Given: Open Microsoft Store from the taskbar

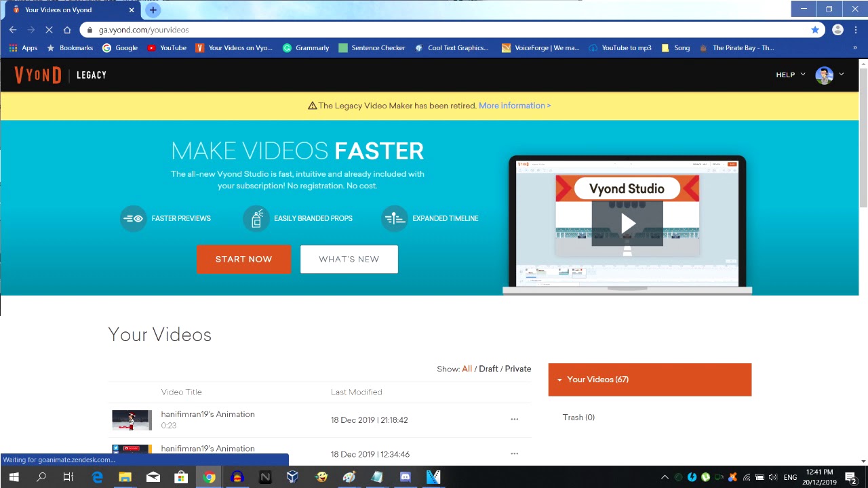Looking at the screenshot, I should pyautogui.click(x=181, y=477).
